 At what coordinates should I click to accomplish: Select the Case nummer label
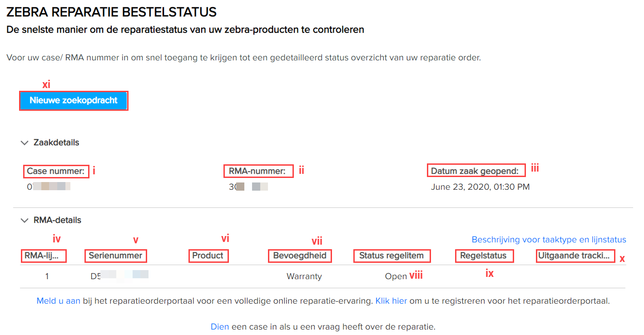click(x=55, y=171)
